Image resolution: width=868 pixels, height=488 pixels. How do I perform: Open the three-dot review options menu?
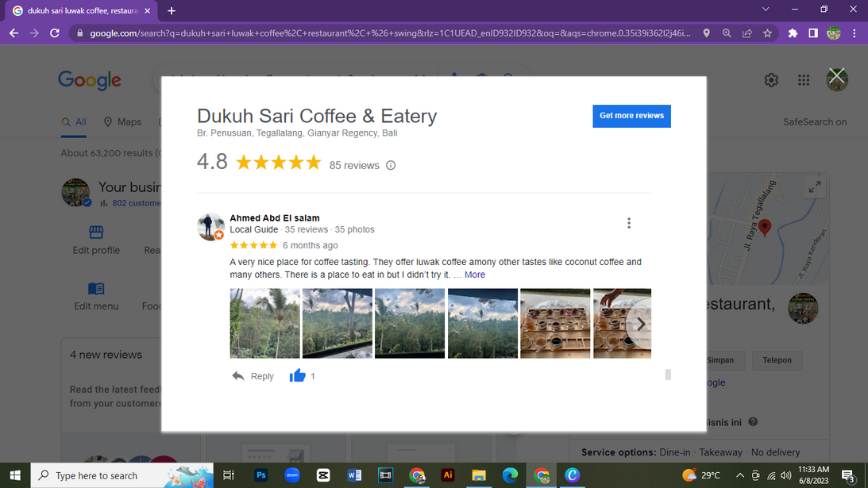[629, 223]
